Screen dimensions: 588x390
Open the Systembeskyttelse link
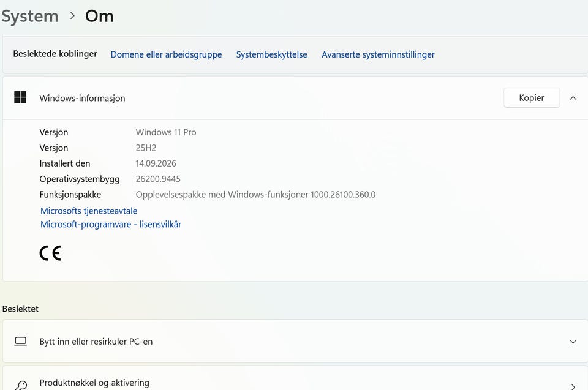pyautogui.click(x=271, y=54)
